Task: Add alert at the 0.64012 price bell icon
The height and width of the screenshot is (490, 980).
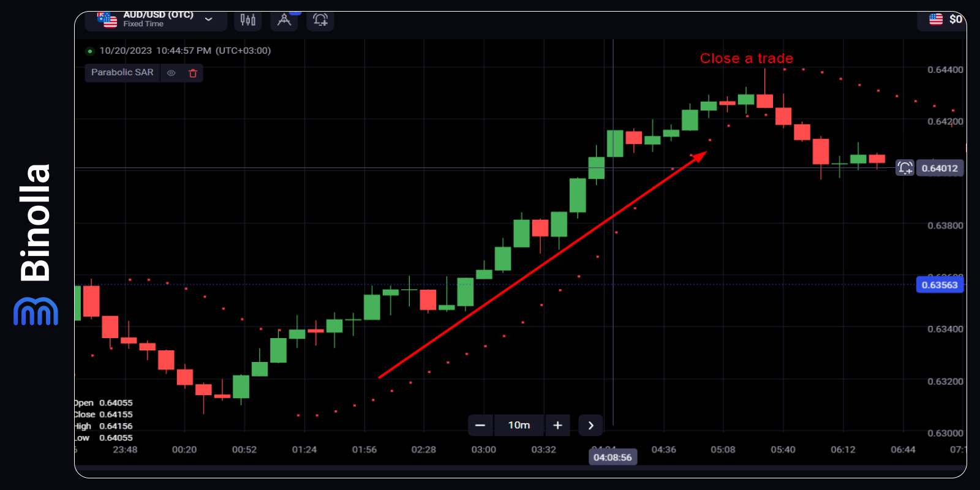Action: coord(905,168)
